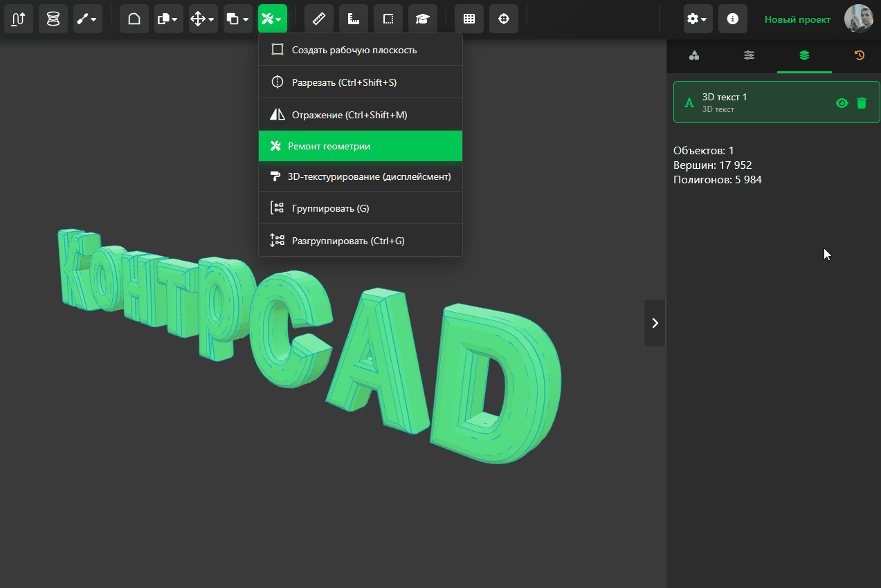The image size is (881, 588).
Task: Open the graduation cap tutorial icon
Action: [423, 19]
